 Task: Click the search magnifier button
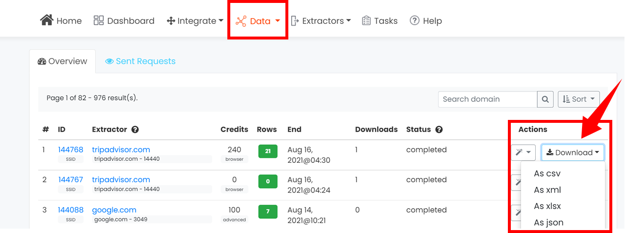pyautogui.click(x=545, y=99)
